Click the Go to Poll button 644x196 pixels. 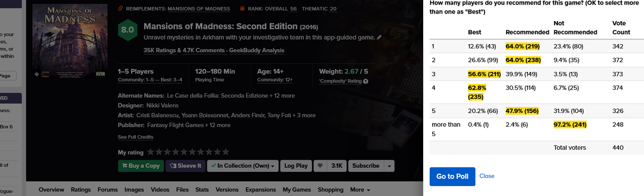tap(452, 176)
